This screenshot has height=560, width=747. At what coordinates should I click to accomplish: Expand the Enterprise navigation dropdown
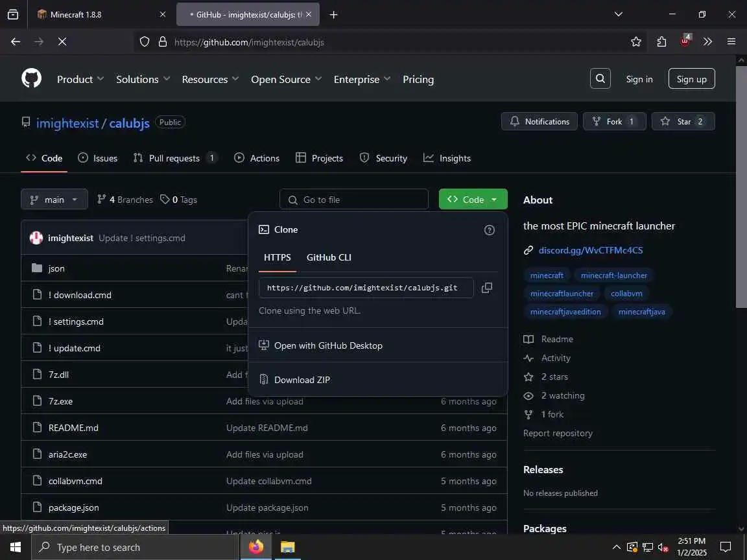click(x=362, y=79)
